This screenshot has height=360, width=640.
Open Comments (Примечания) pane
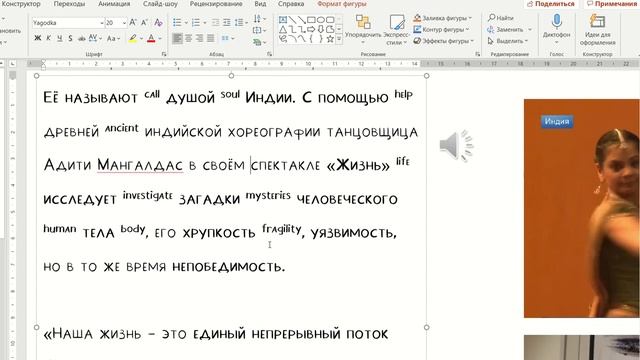pyautogui.click(x=611, y=4)
